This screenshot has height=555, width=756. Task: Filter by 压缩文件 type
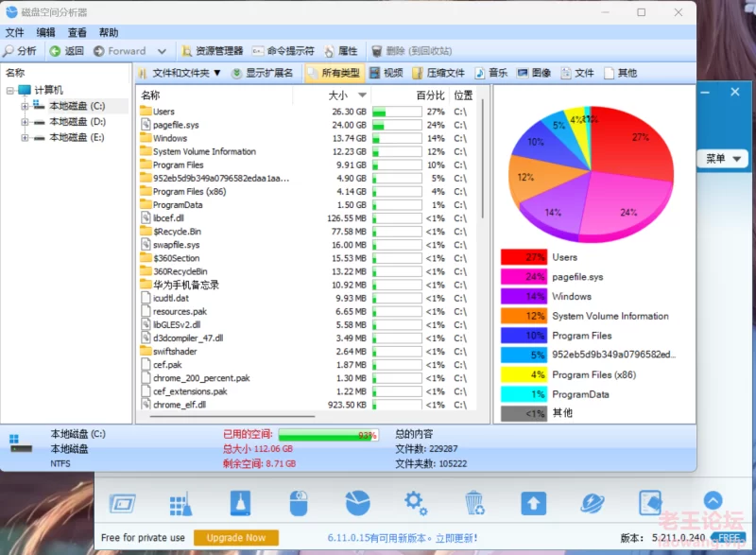[438, 73]
